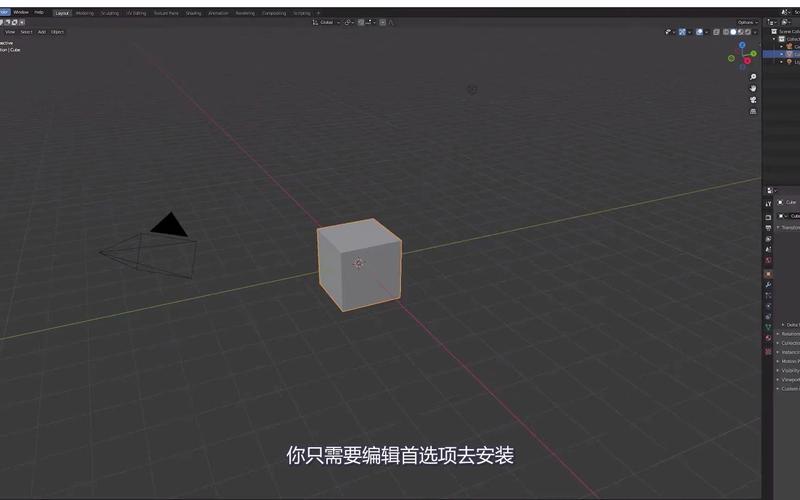Open the Physics properties tab
The height and width of the screenshot is (500, 800).
768,306
